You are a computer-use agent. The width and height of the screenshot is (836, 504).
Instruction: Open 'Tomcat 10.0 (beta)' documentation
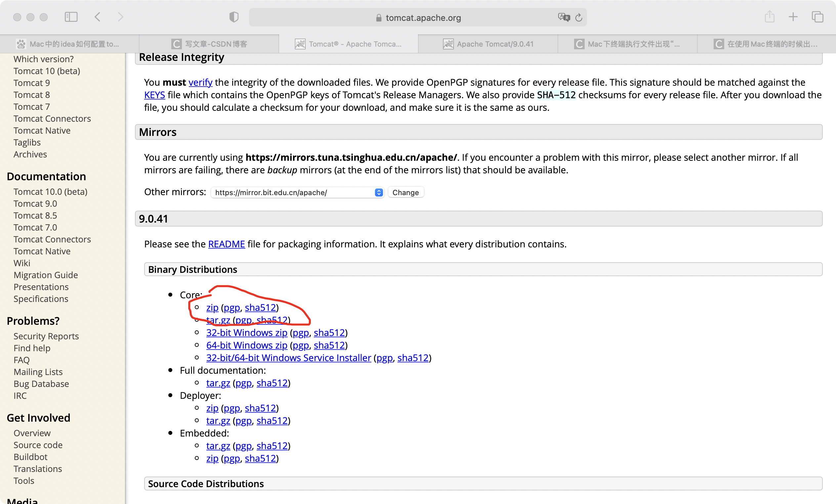point(51,192)
